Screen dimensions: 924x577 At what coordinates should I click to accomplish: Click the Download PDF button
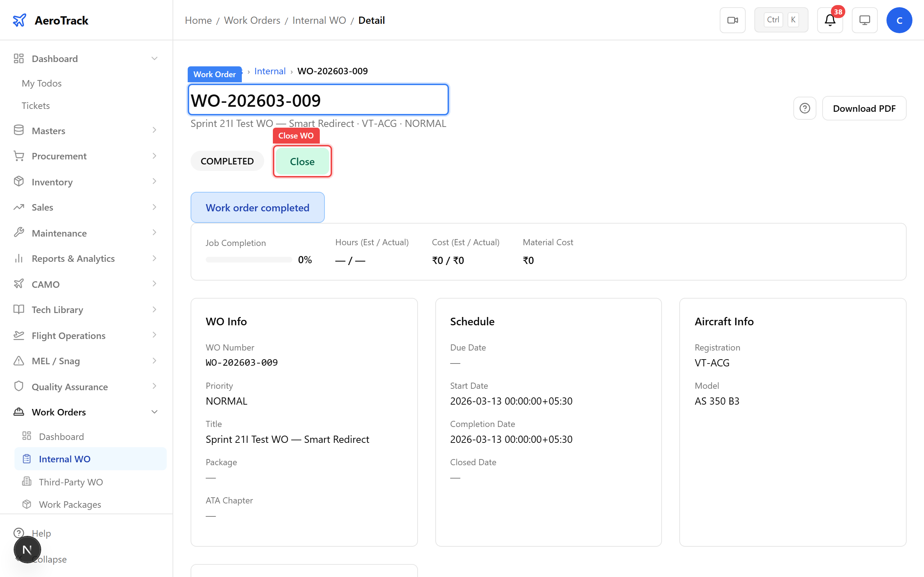864,109
